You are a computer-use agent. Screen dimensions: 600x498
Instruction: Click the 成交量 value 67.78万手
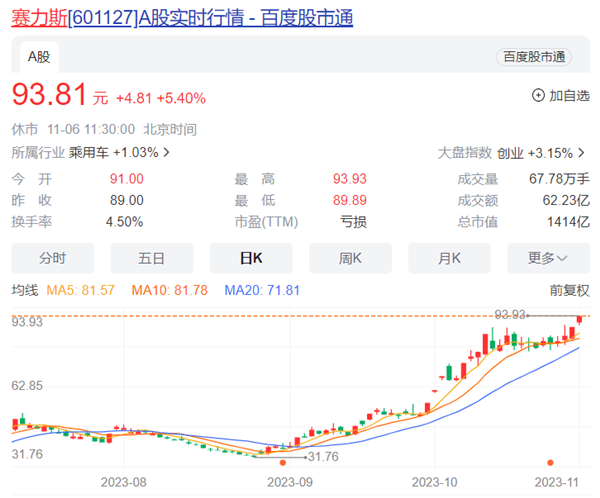coord(559,179)
